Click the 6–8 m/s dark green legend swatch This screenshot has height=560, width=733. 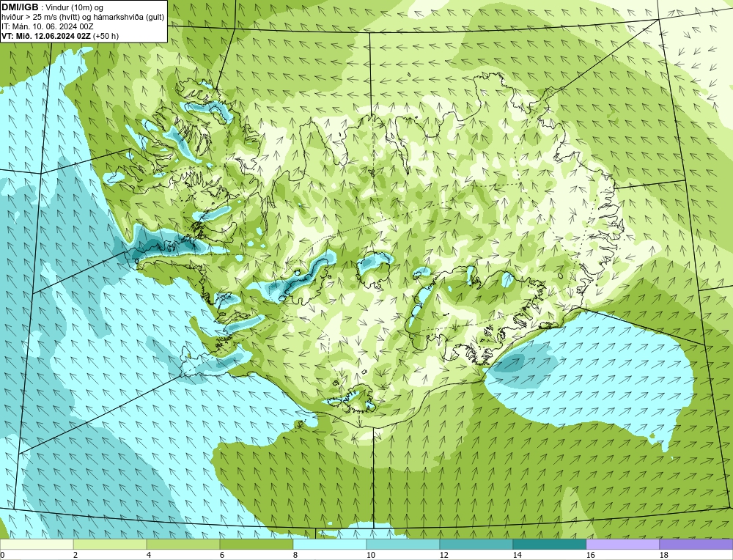click(256, 544)
